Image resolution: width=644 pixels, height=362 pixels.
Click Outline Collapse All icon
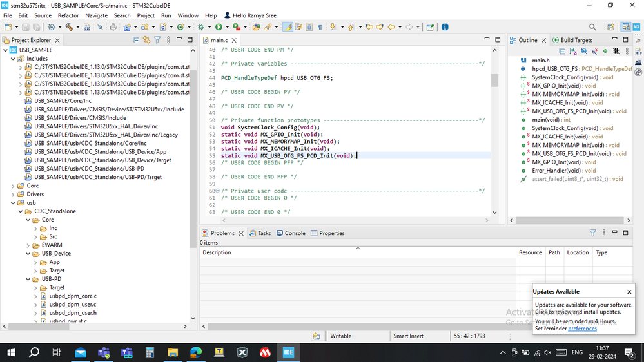pyautogui.click(x=562, y=51)
